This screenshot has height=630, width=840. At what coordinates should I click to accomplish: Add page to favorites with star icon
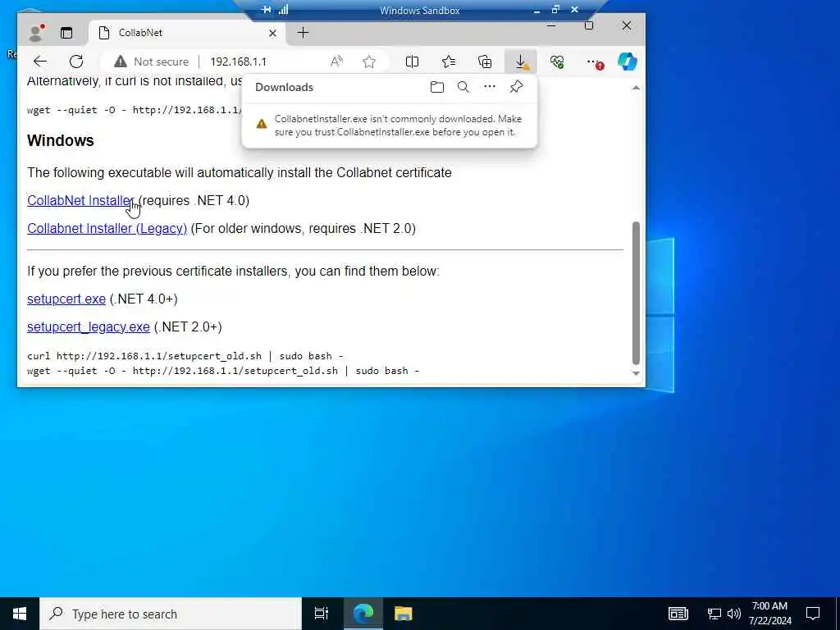369,62
